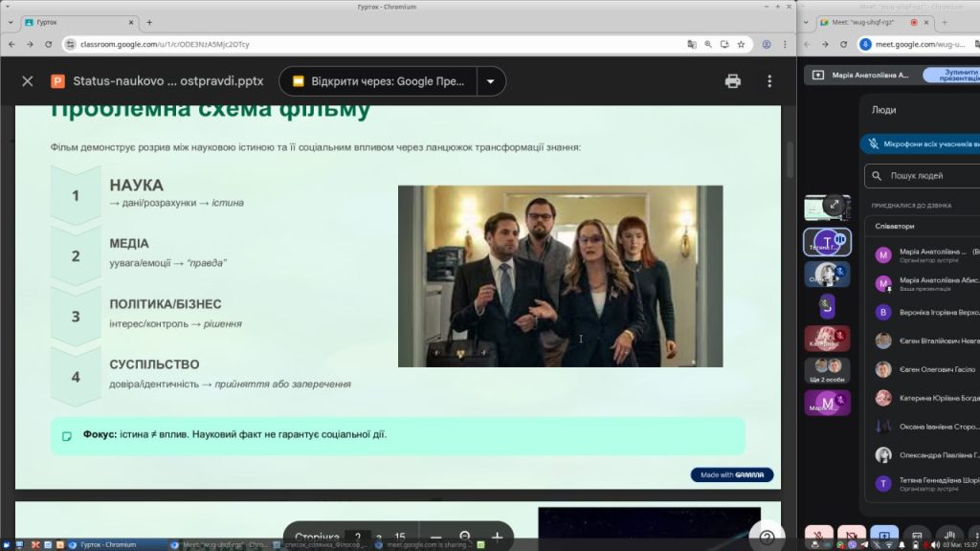Screen dimensions: 980x551
Task: Switch to Meet wug-uhqf-rgz tab
Action: tap(866, 22)
